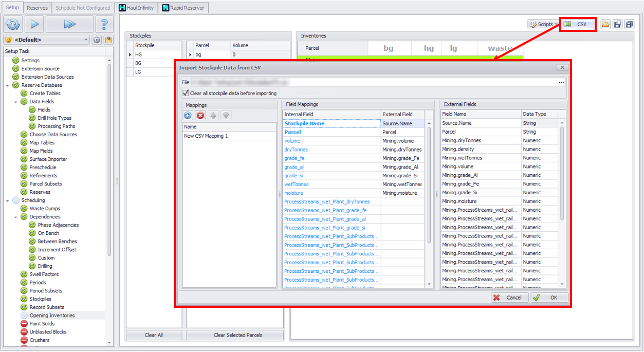Click the Opening Inventories status icon
Screen dimensions: 644x352
pos(24,316)
